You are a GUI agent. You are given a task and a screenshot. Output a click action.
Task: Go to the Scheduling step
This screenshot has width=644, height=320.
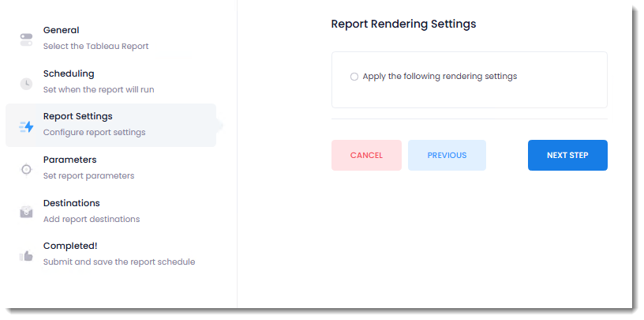(69, 73)
